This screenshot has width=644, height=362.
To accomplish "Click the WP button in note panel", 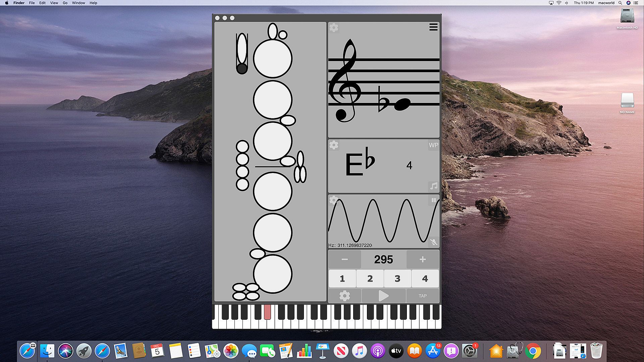I will tap(433, 145).
